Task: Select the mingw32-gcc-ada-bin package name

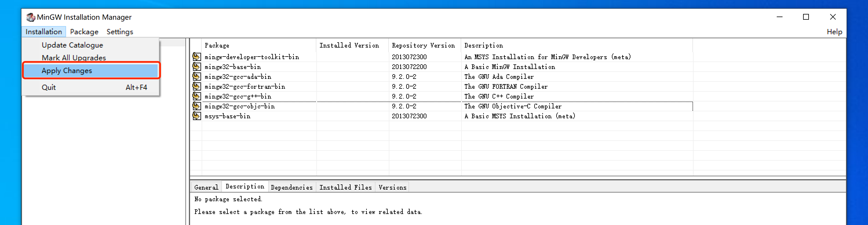Action: 238,76
